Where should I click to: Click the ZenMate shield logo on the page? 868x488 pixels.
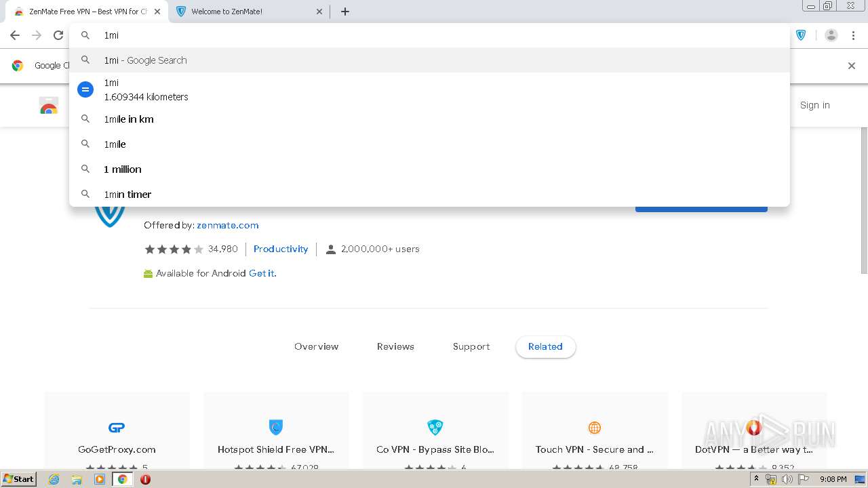pos(109,216)
